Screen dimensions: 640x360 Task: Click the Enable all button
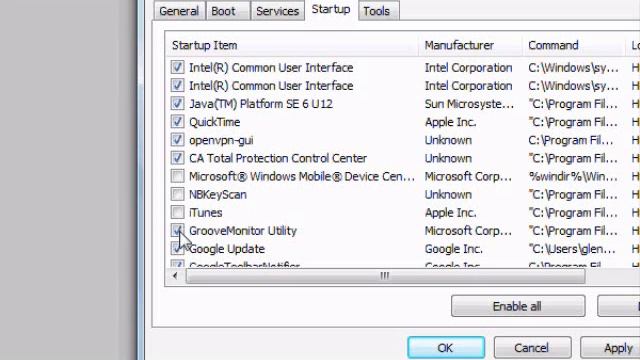tap(518, 306)
